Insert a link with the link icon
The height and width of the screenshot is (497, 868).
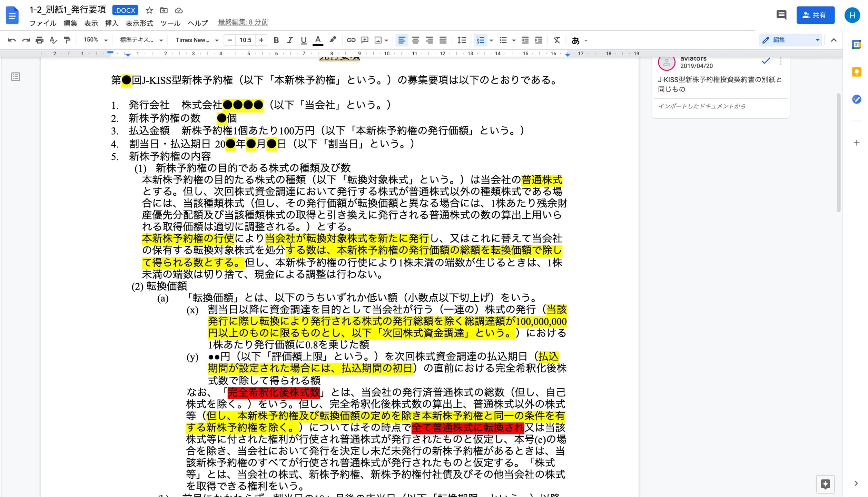[x=351, y=40]
